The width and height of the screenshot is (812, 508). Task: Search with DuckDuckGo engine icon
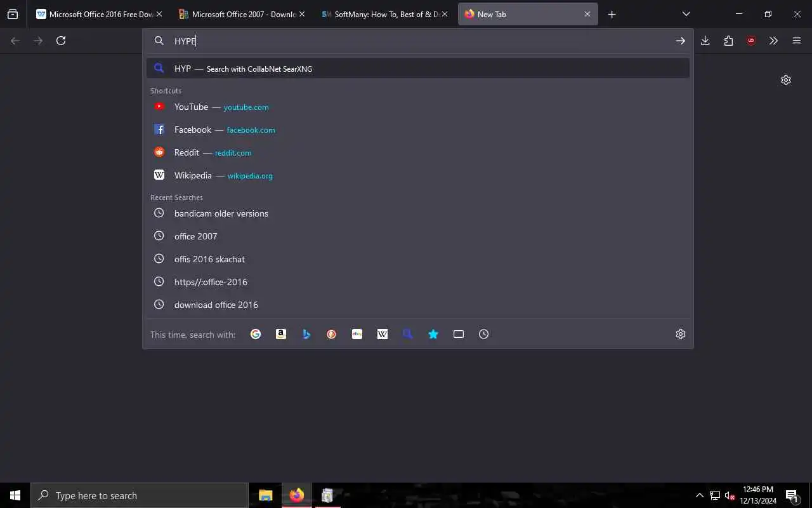(x=332, y=334)
